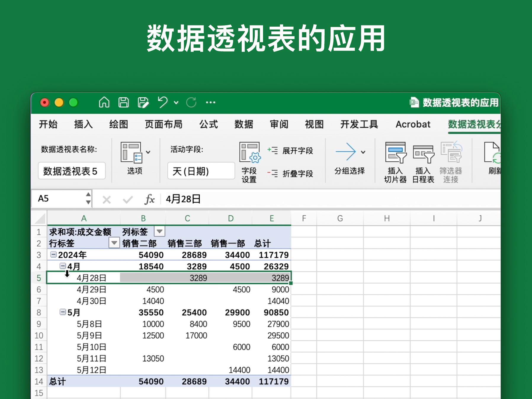
Task: Click the value 14040 under 销售二部
Action: click(x=153, y=301)
